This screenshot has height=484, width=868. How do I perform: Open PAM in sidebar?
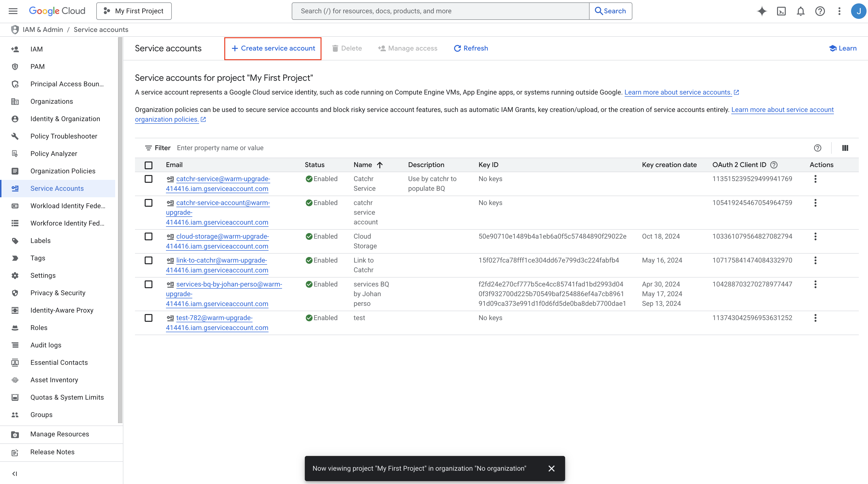pos(58,67)
